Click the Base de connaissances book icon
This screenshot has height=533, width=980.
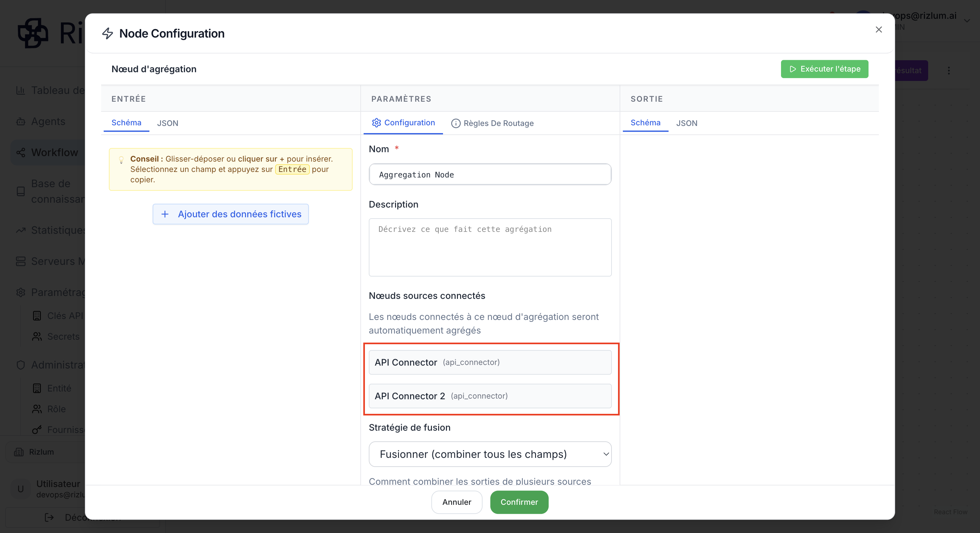pos(20,191)
